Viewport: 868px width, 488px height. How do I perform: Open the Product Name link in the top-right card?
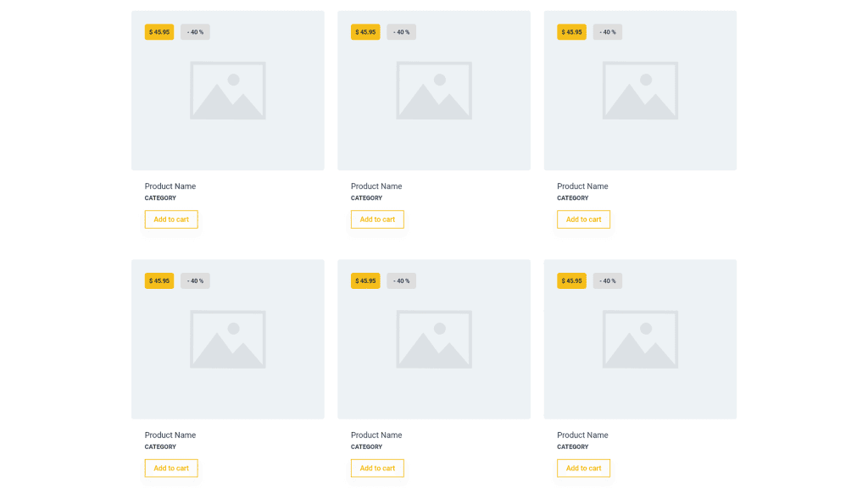pos(582,186)
